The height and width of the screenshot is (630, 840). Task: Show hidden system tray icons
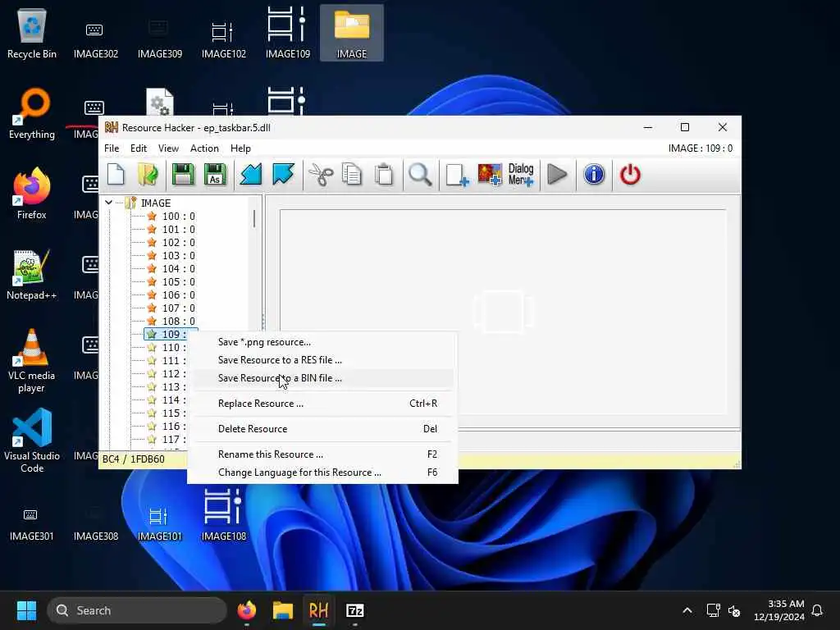[687, 610]
